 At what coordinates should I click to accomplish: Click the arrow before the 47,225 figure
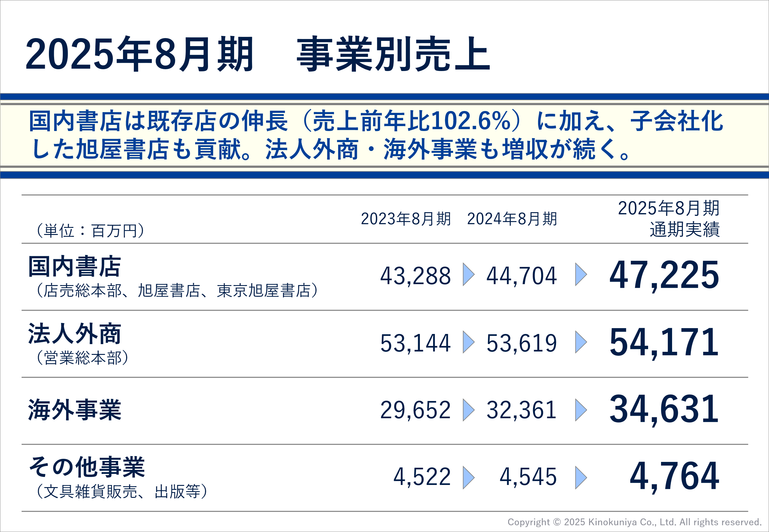(x=581, y=274)
